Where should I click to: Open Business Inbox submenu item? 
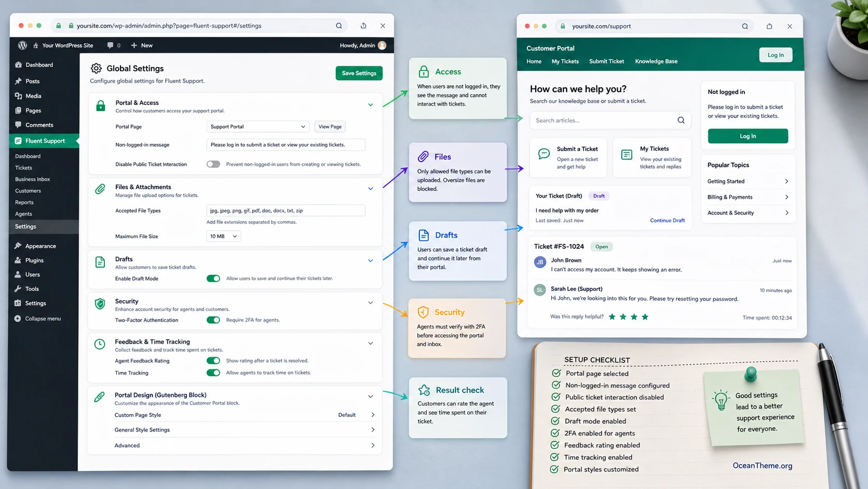[x=33, y=179]
